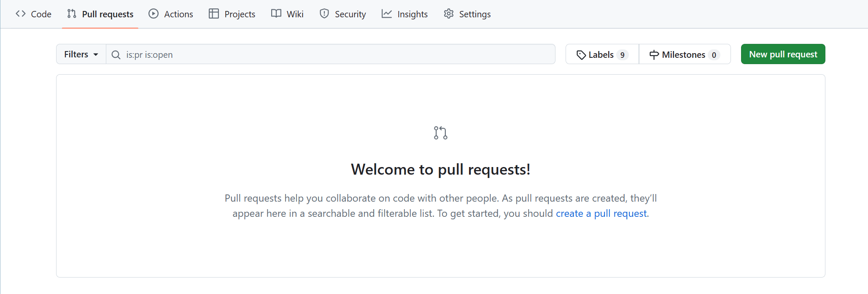
Task: Click the Code brackets icon
Action: (21, 14)
